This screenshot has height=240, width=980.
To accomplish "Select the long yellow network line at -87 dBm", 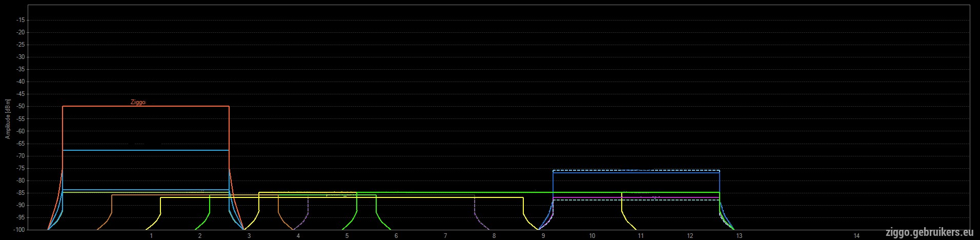I will coord(342,197).
